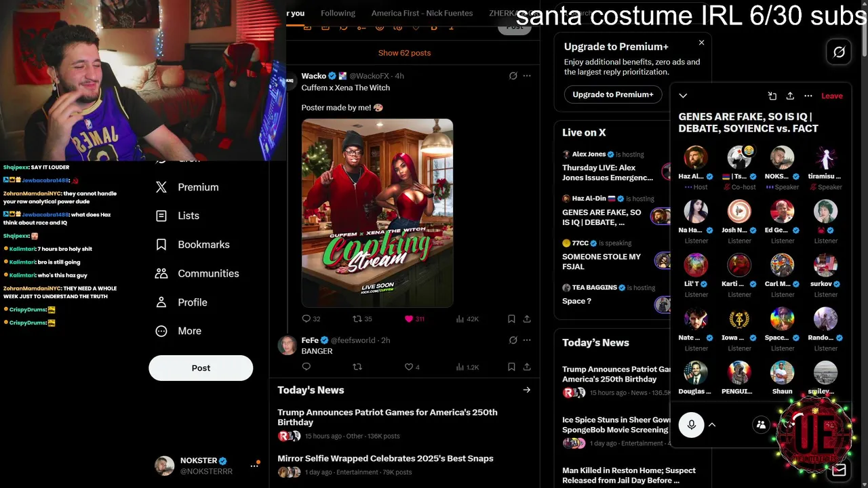View analytics of Wacko's post
868x488 pixels.
click(467, 319)
